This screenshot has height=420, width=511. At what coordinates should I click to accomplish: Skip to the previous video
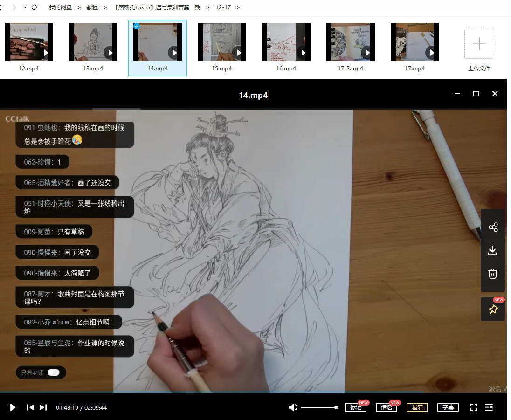(x=30, y=407)
